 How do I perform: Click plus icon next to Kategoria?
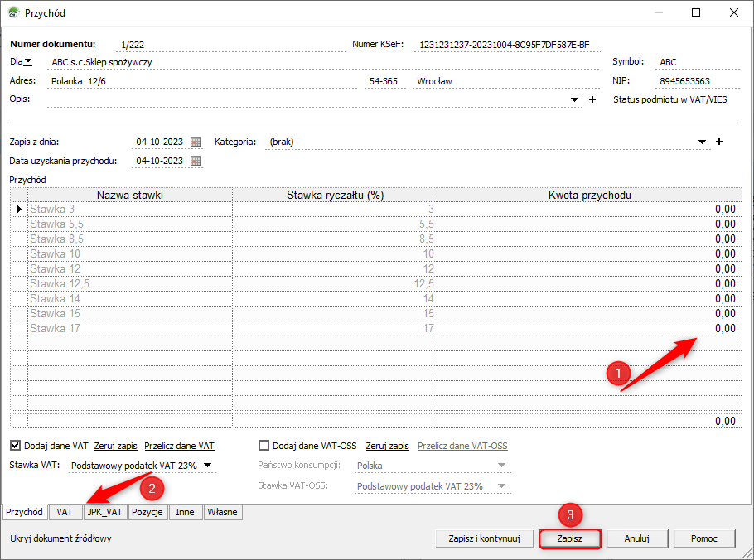719,142
